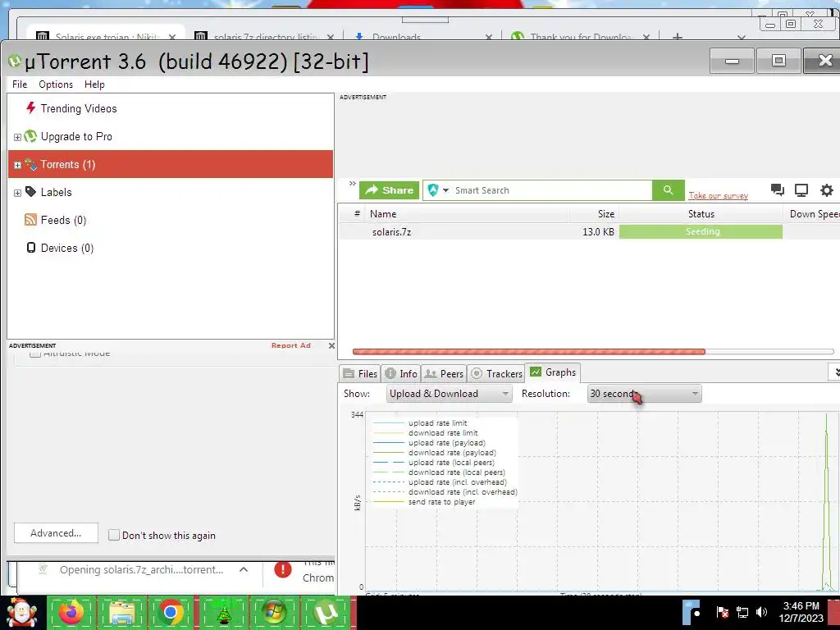This screenshot has width=840, height=630.
Task: Open the Resolution 30 seconds dropdown
Action: (x=644, y=394)
